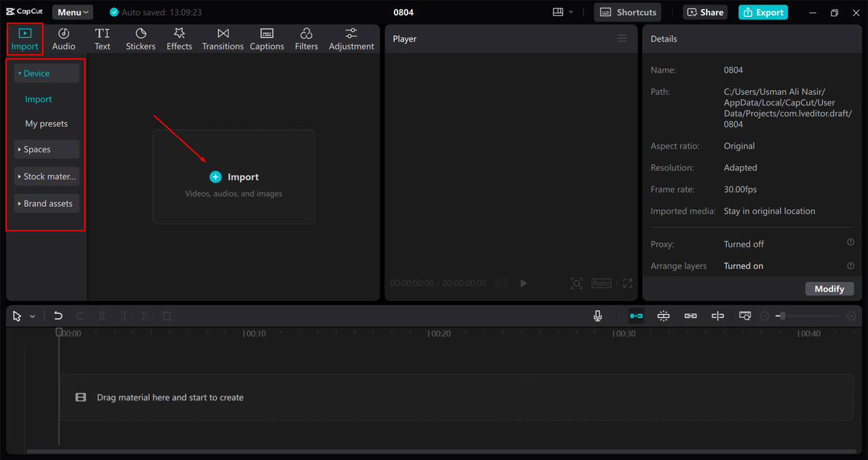This screenshot has height=460, width=868.
Task: Click the Import plus button
Action: coord(216,177)
